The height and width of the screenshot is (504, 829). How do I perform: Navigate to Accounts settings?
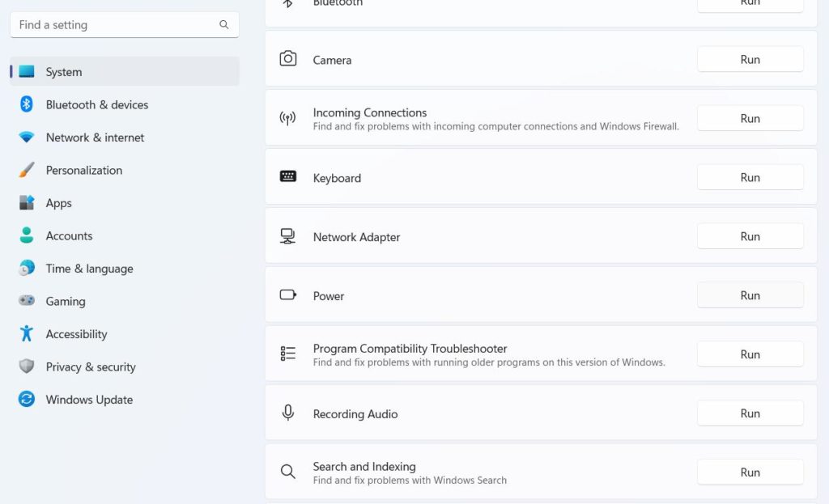[x=125, y=235]
